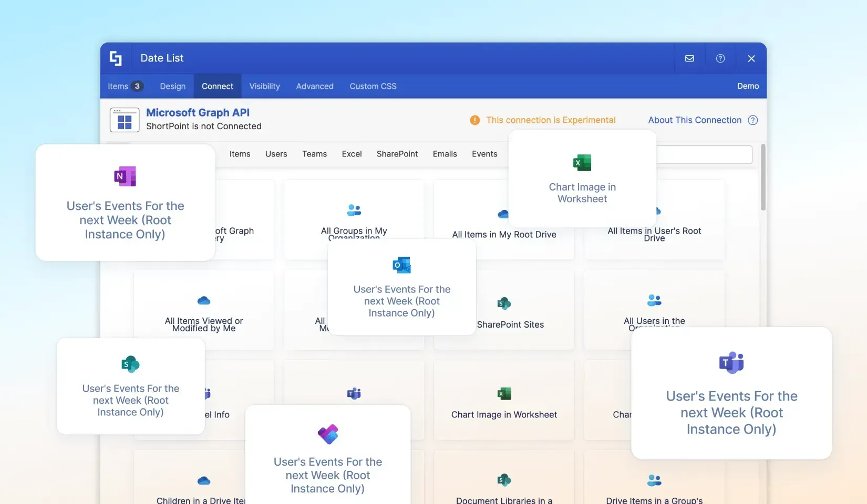The height and width of the screenshot is (504, 867).
Task: Select Drive Items in a Group's label
Action: pyautogui.click(x=654, y=500)
